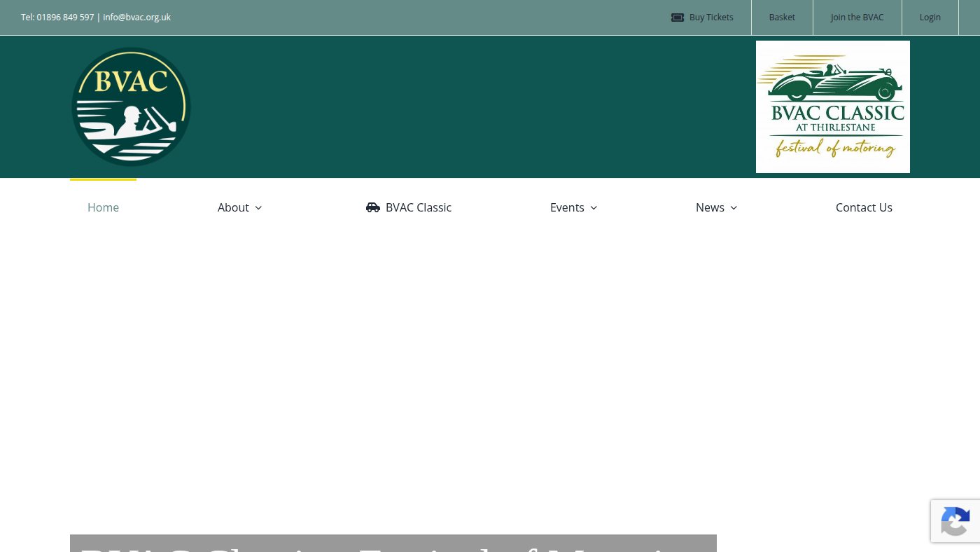The image size is (980, 552).
Task: Open the Contact Us page
Action: point(864,207)
